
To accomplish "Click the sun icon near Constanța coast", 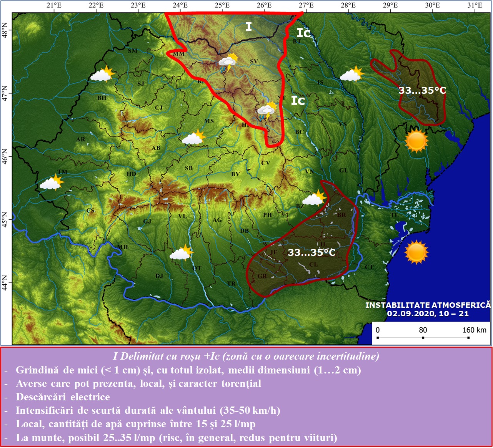I will (x=416, y=252).
